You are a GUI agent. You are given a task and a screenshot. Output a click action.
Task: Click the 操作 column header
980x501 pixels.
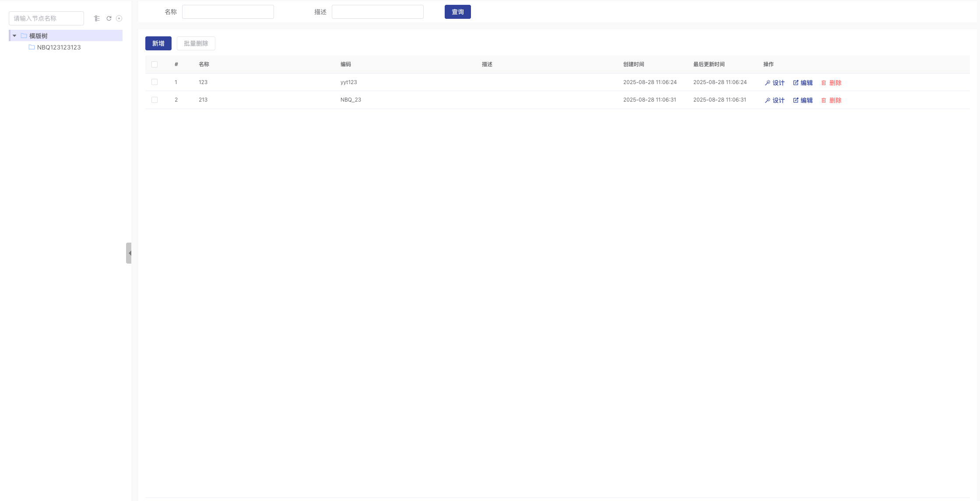(x=769, y=64)
